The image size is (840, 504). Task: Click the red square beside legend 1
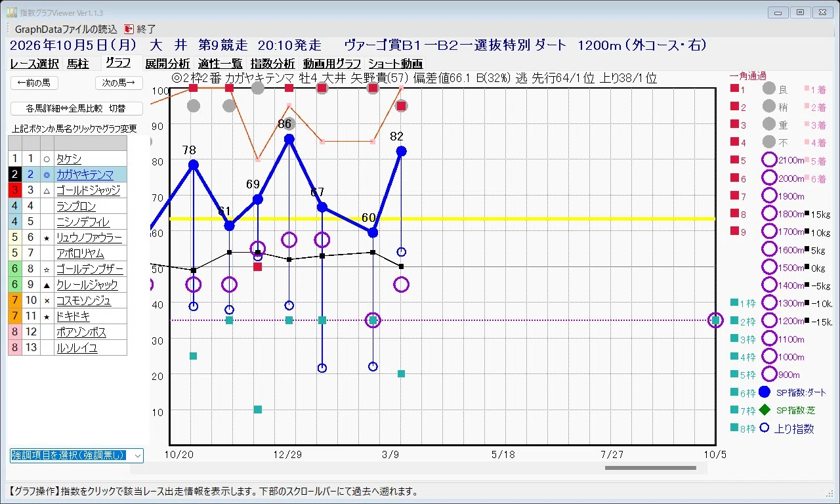pos(734,89)
